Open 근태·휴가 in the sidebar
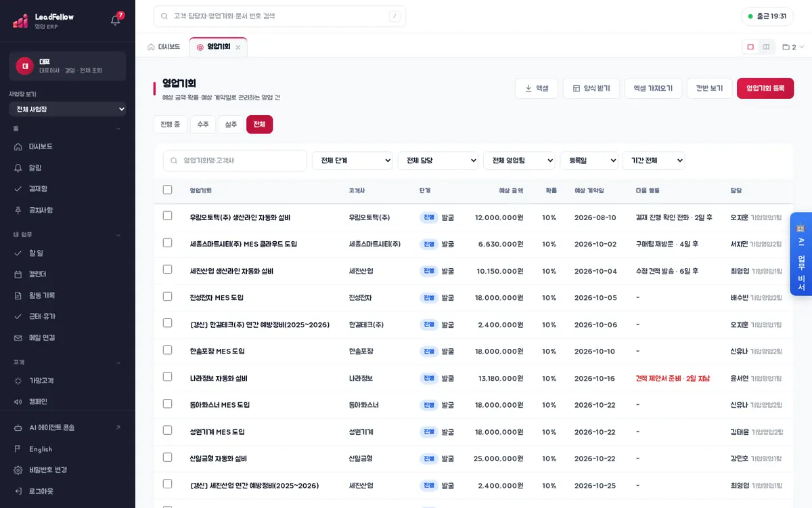 click(x=68, y=316)
